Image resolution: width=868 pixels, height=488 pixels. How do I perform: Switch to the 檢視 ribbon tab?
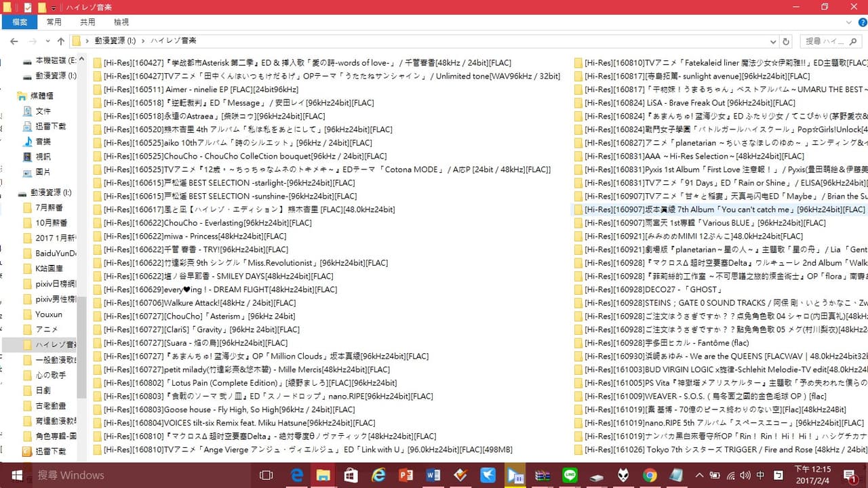point(121,22)
